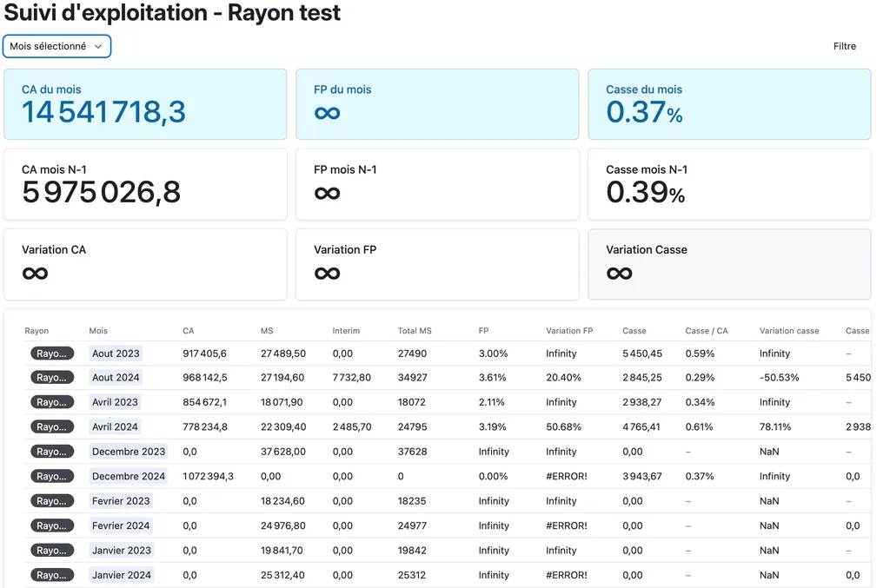
Task: Sort by the Variation FP column header
Action: pyautogui.click(x=569, y=331)
